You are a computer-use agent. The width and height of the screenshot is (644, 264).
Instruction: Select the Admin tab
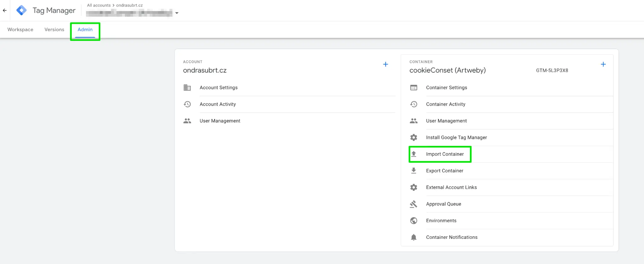[x=85, y=30]
